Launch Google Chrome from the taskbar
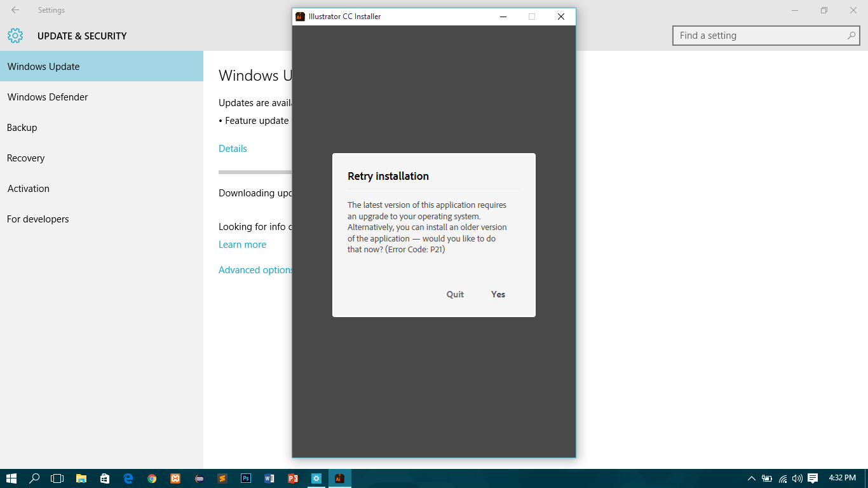 coord(152,478)
